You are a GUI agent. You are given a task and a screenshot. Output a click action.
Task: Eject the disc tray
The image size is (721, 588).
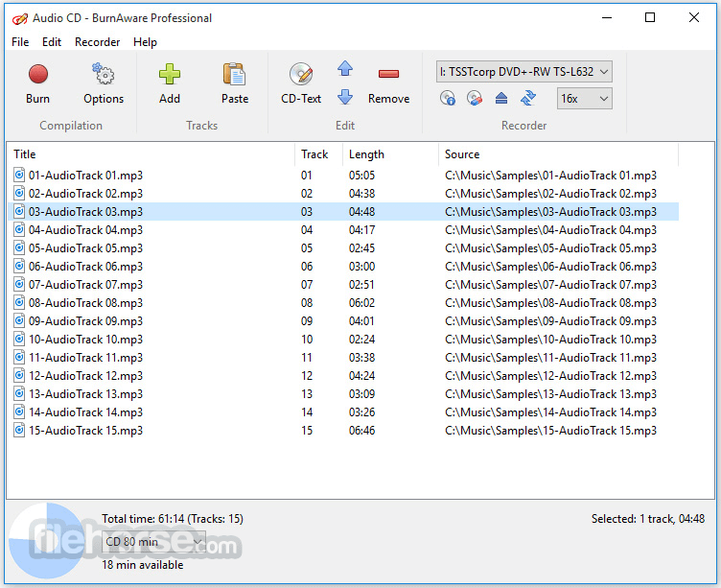point(501,98)
